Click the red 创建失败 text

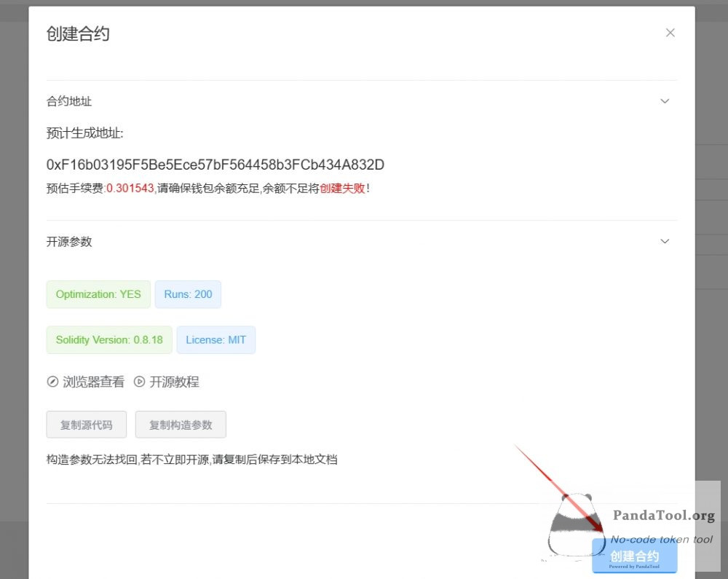click(x=343, y=188)
